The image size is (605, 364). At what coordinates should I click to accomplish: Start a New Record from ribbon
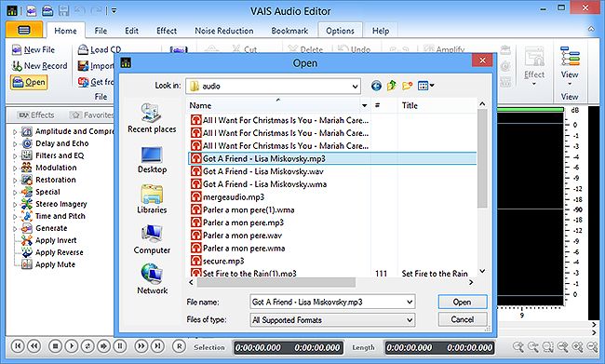pyautogui.click(x=39, y=66)
